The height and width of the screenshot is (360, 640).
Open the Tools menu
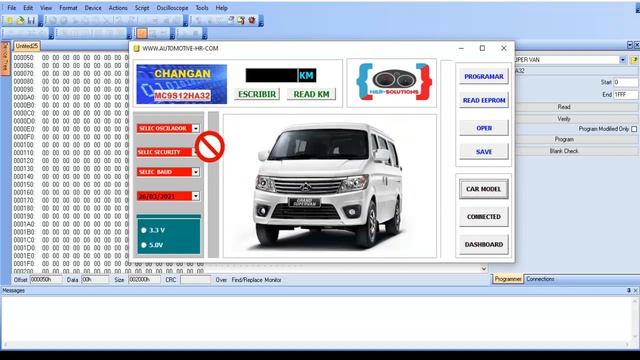tap(202, 8)
